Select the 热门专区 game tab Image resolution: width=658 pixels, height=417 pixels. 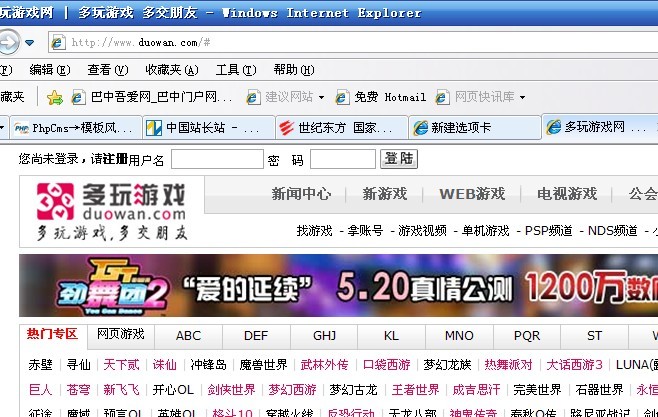[x=52, y=334]
